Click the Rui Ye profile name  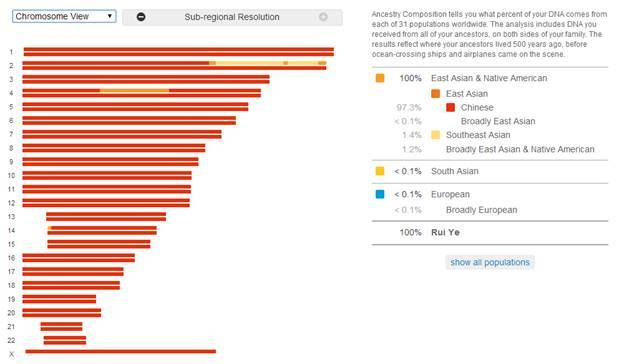[x=445, y=232]
